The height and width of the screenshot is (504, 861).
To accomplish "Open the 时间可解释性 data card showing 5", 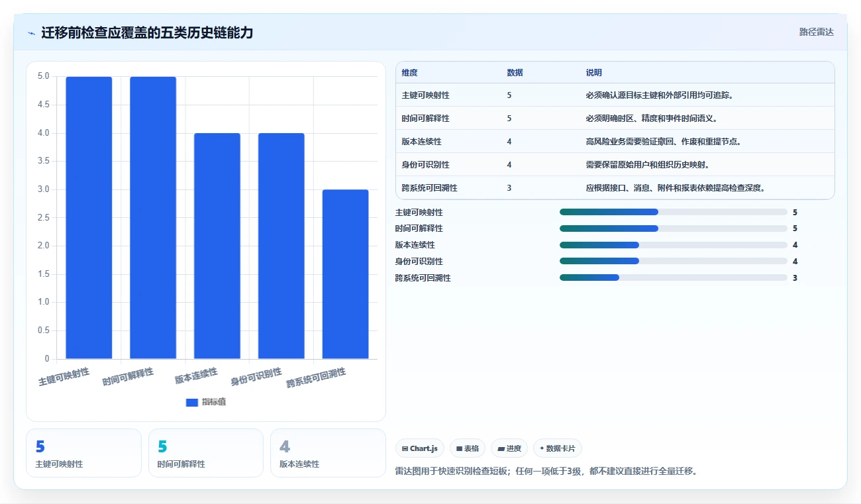I will pos(206,453).
